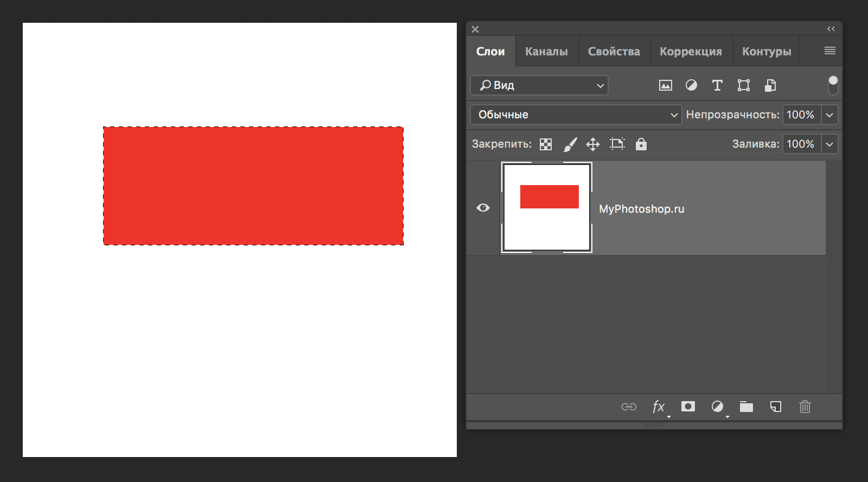Create new adjustment layer icon

717,407
